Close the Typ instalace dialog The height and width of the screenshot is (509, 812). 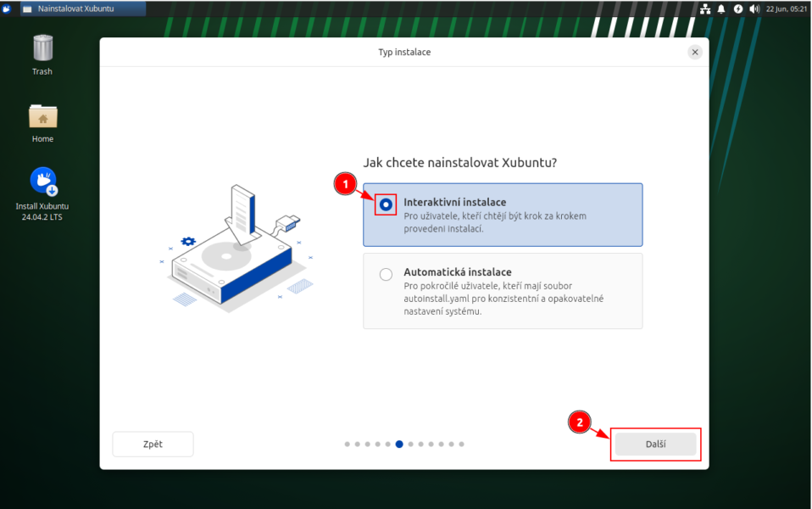(x=695, y=53)
